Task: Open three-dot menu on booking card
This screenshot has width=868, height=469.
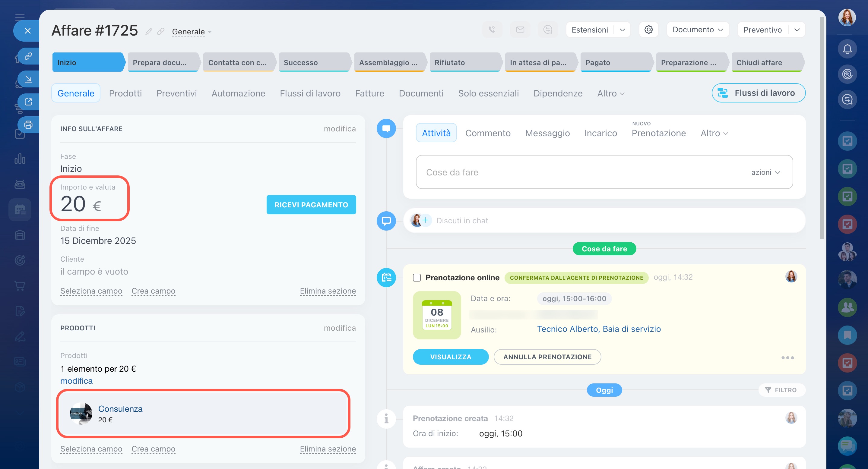Action: pyautogui.click(x=787, y=357)
